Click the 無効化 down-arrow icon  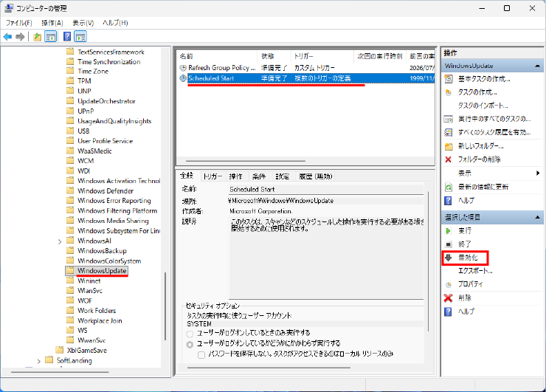click(x=449, y=258)
